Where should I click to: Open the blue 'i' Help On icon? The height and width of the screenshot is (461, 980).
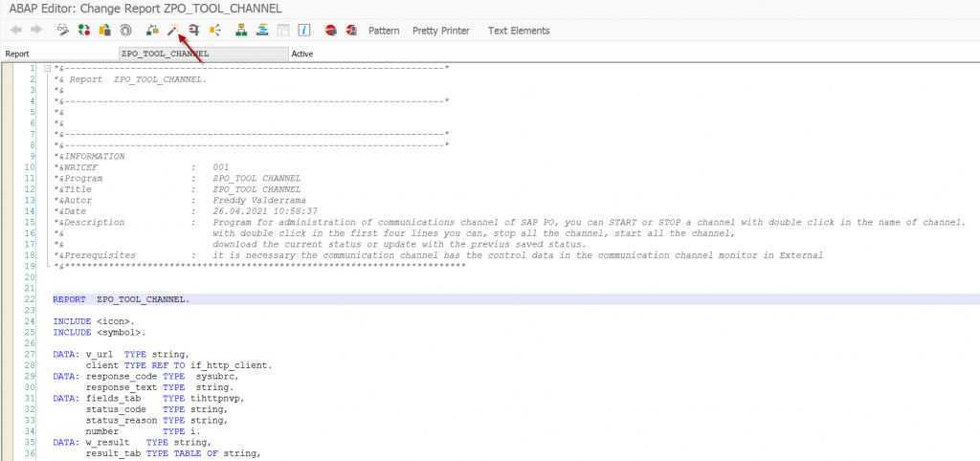coord(304,30)
